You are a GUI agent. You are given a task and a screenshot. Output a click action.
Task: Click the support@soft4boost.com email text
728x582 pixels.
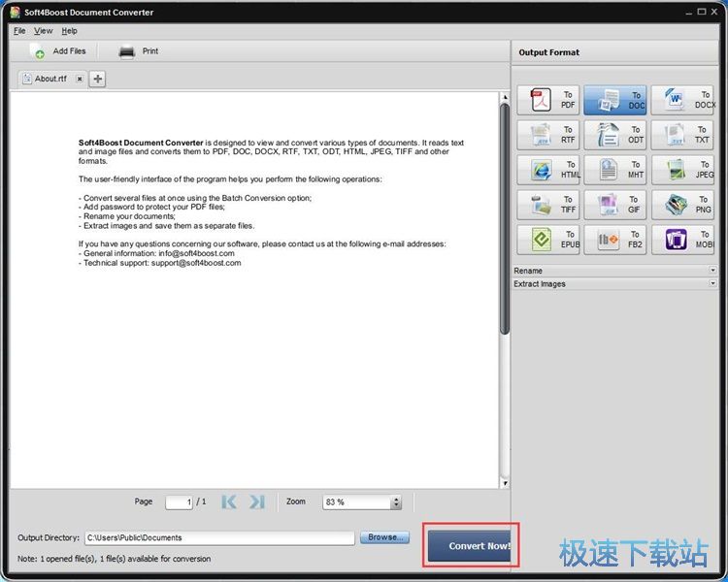coord(196,263)
